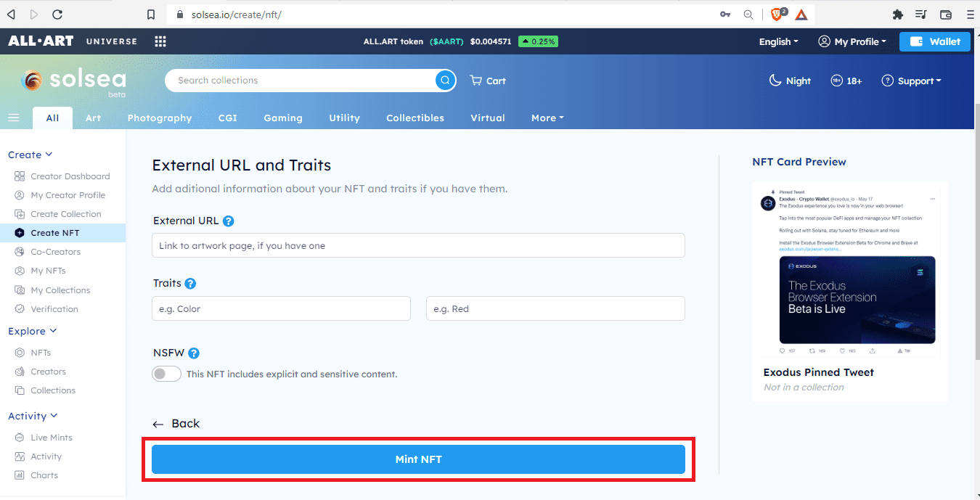This screenshot has width=980, height=500.
Task: Click the Traits help question icon
Action: tap(190, 284)
